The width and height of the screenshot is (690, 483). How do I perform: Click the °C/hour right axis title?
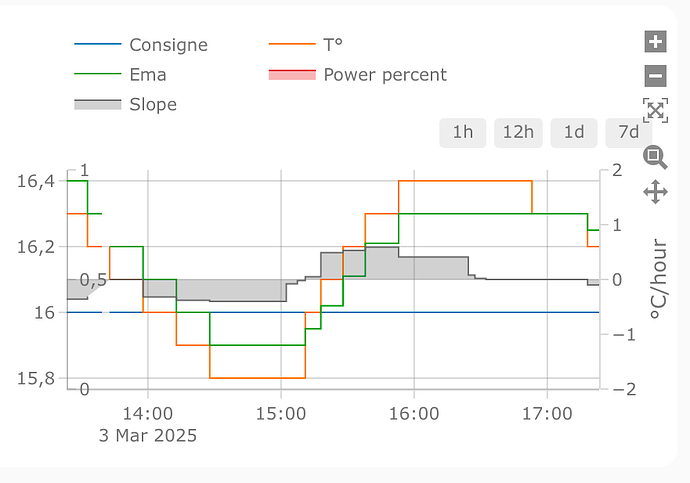659,278
